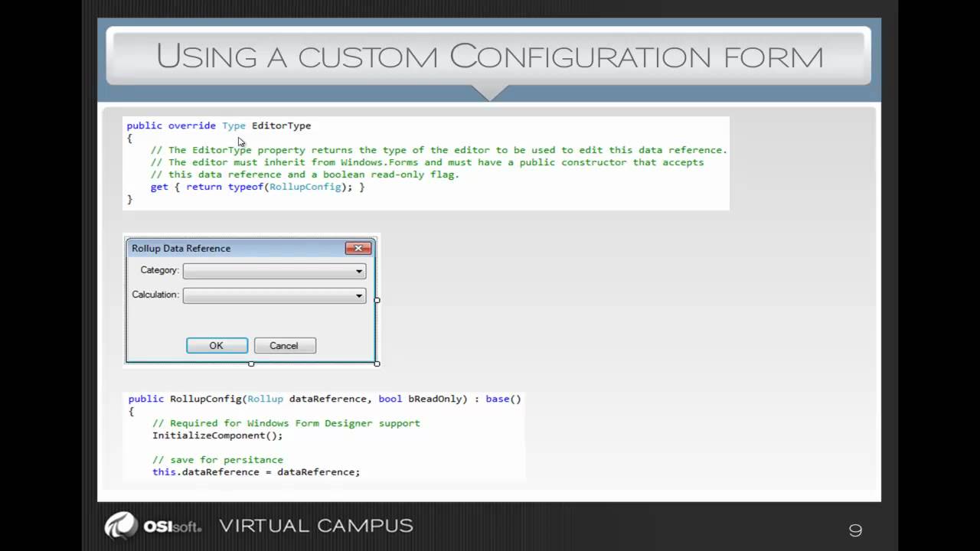Screen dimensions: 980x551
Task: Click the form designer's bottom-right corner handle
Action: click(377, 364)
